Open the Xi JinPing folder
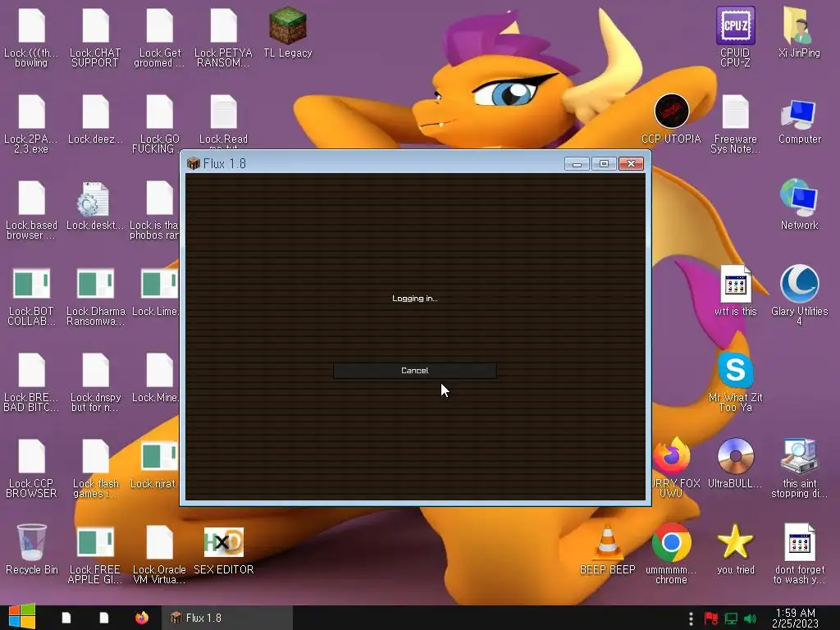 (x=799, y=32)
